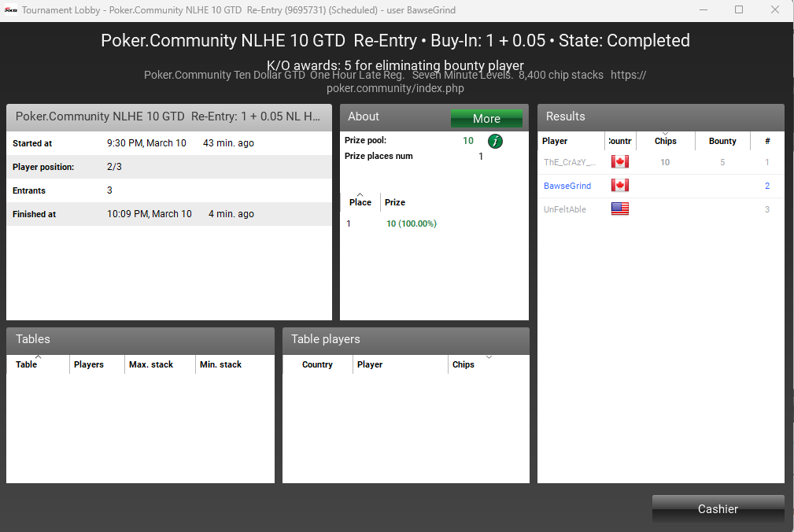Viewport: 794px width, 532px height.
Task: Click the Canada flag next to ThE_CrAzY_
Action: (620, 162)
